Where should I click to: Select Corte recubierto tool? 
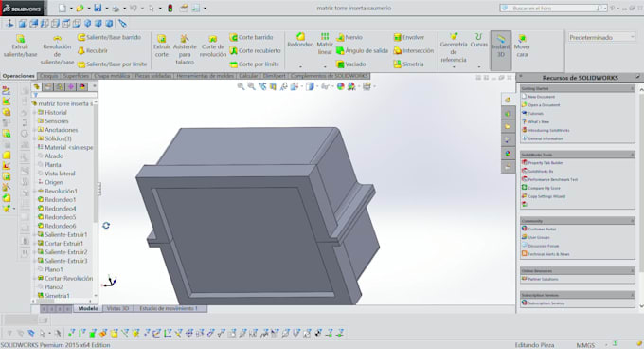click(x=255, y=51)
